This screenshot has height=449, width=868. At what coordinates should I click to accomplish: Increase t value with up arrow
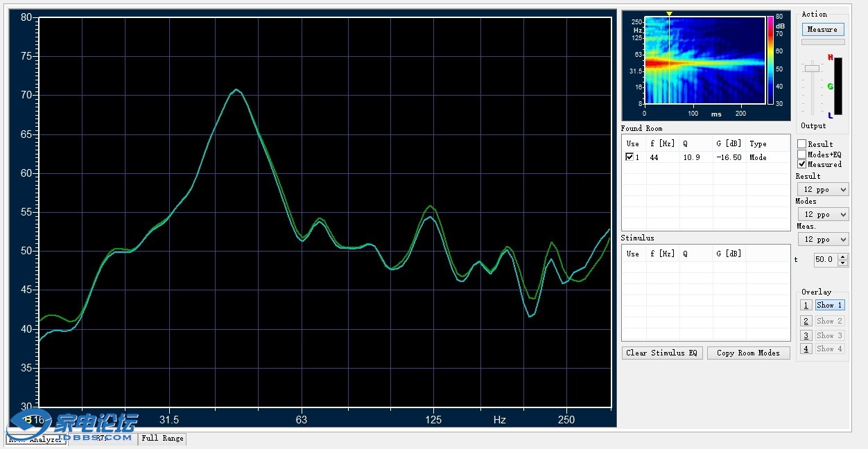pos(843,256)
